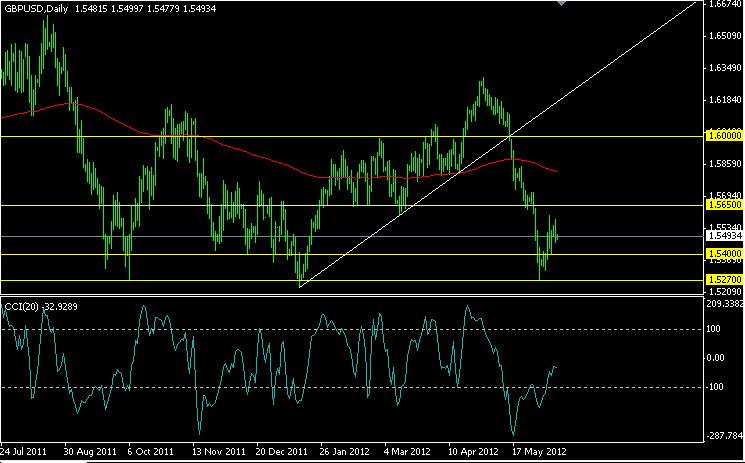Click the 10 Apr 2012 date label

coord(474,451)
